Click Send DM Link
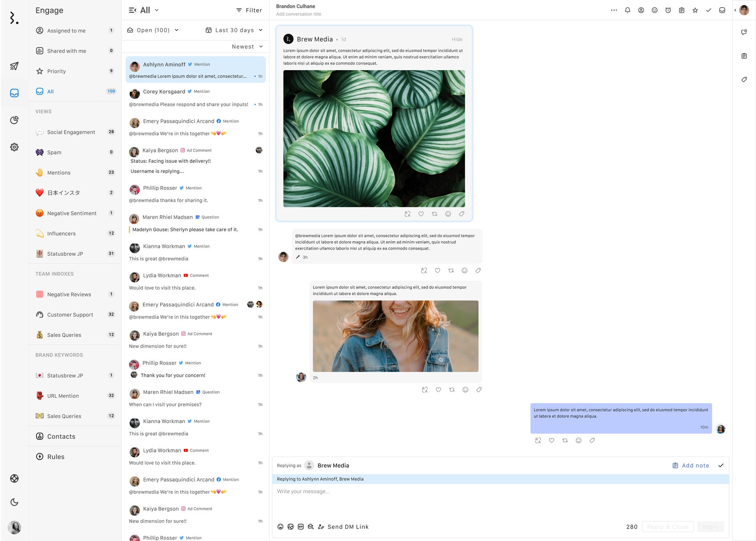 [343, 527]
